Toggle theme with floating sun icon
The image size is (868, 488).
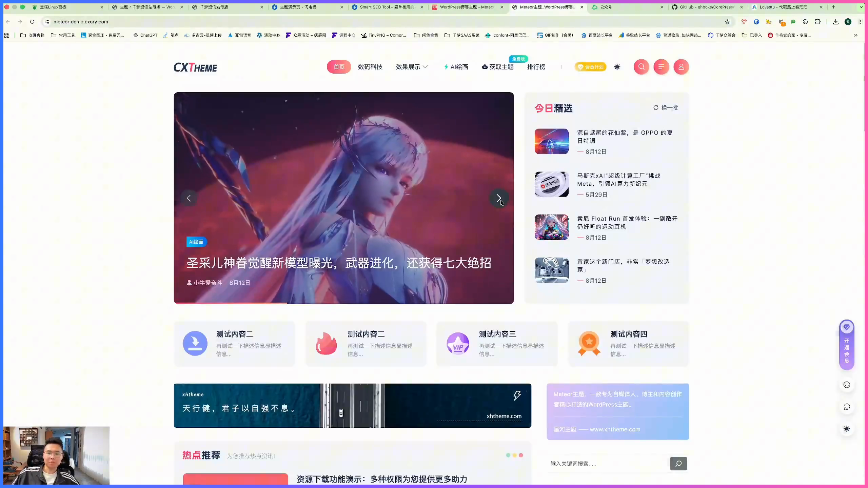[847, 429]
